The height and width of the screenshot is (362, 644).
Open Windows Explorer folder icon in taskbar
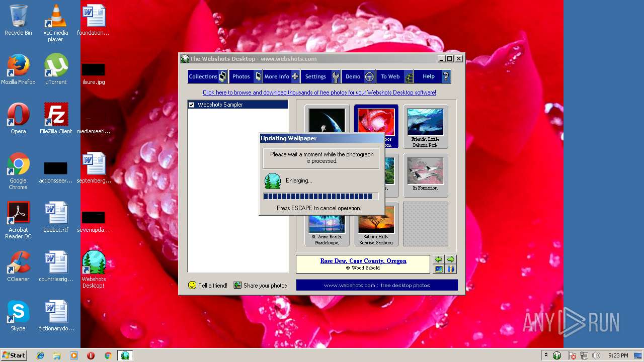point(57,355)
